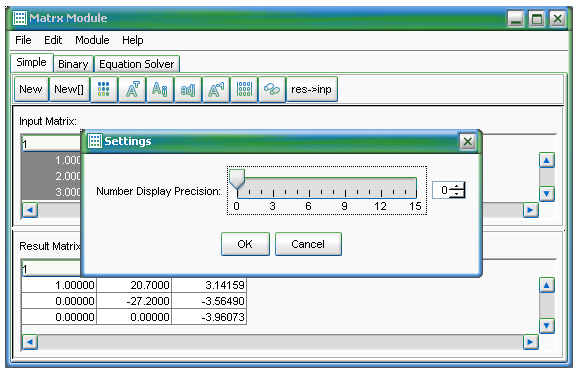578x377 pixels.
Task: Click the Result Matrix column header 1
Action: (51, 269)
